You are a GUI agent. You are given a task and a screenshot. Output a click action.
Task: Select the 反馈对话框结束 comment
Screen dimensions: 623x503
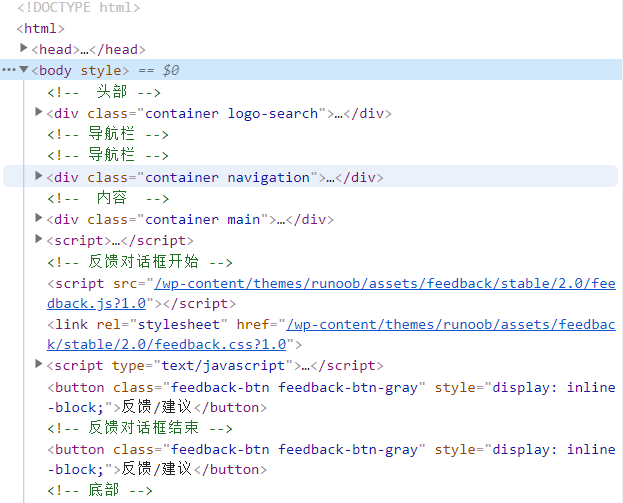click(x=140, y=428)
